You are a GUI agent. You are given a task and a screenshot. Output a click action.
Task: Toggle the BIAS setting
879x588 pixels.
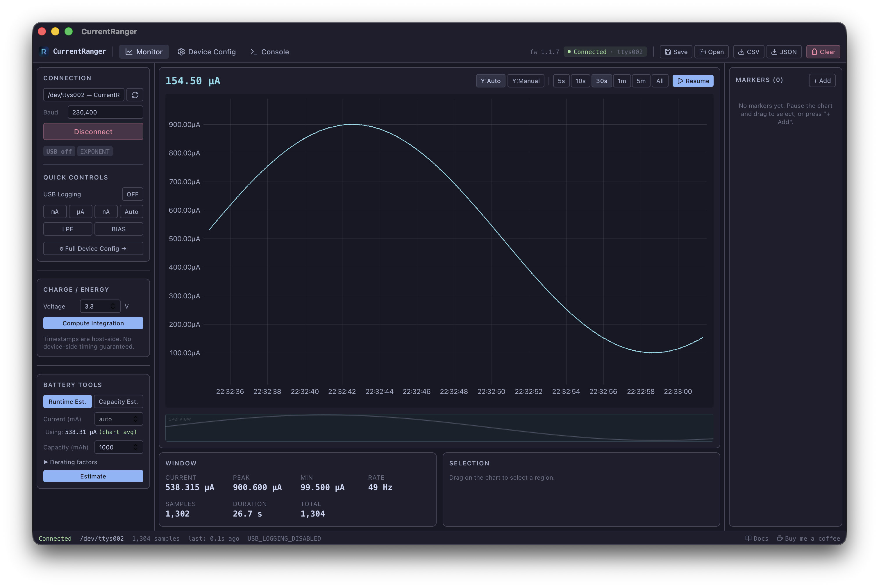pos(119,229)
